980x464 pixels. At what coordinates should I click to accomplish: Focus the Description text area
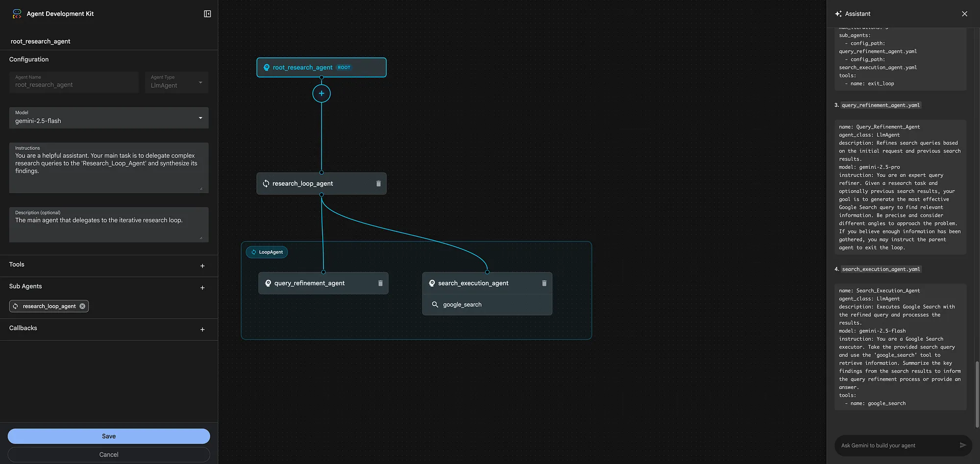[x=109, y=225]
